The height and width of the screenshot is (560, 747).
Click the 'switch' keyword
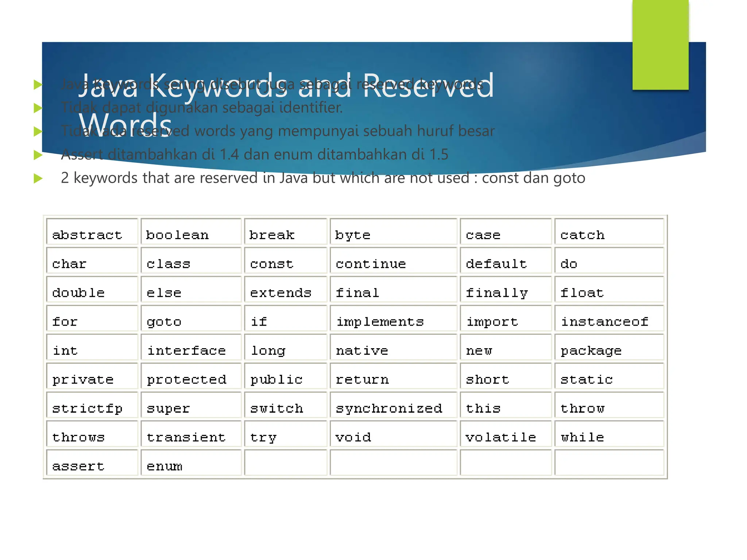(276, 408)
